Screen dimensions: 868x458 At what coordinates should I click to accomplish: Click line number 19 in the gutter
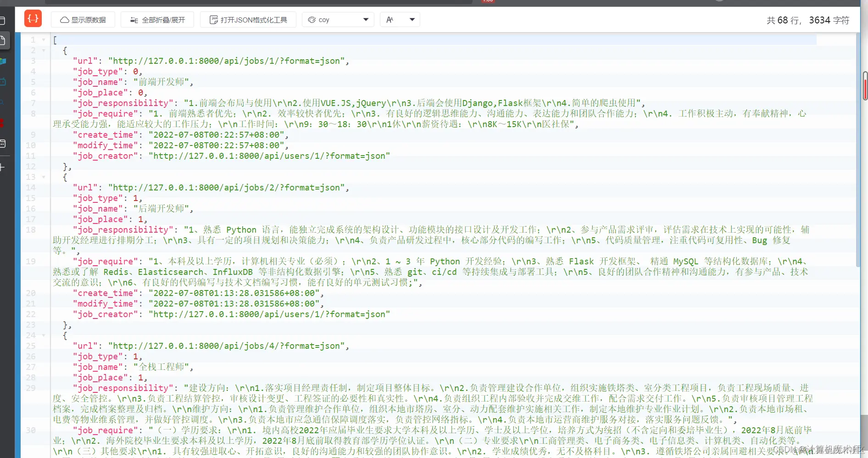[x=31, y=262]
